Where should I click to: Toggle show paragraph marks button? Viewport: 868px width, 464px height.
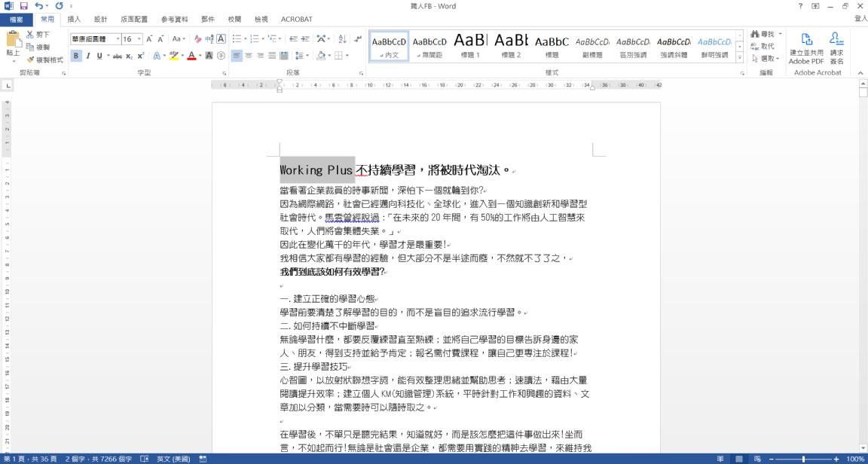point(358,38)
